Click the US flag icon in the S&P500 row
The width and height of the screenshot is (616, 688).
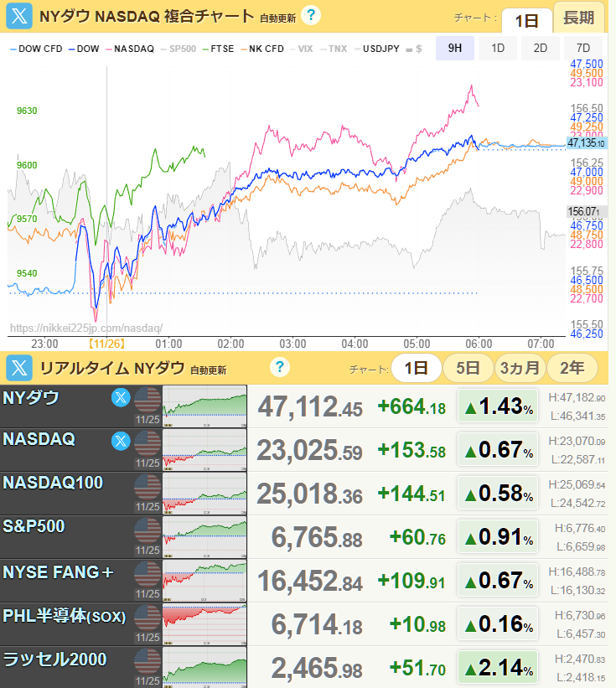[148, 529]
